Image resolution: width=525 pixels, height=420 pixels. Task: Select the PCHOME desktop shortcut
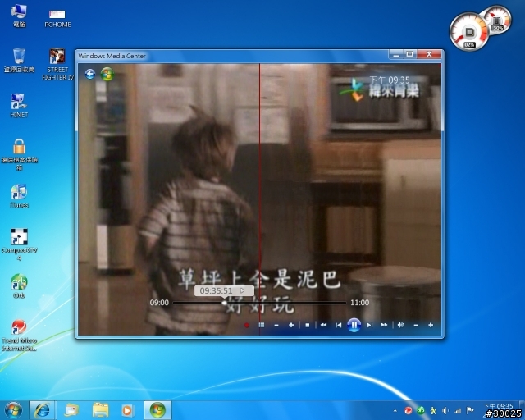click(x=57, y=18)
